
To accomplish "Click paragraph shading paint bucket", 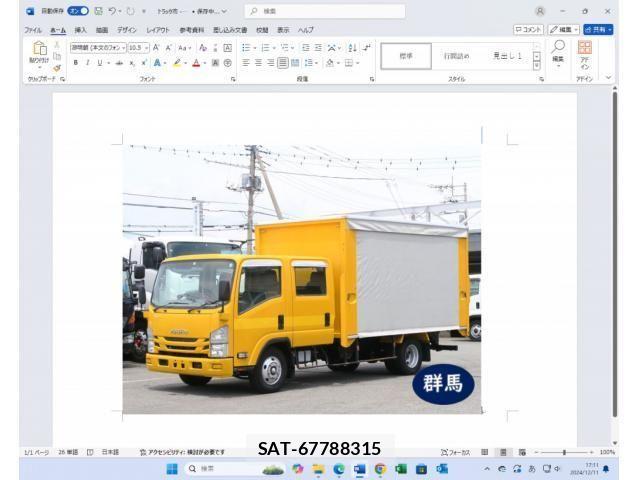I will [x=330, y=63].
